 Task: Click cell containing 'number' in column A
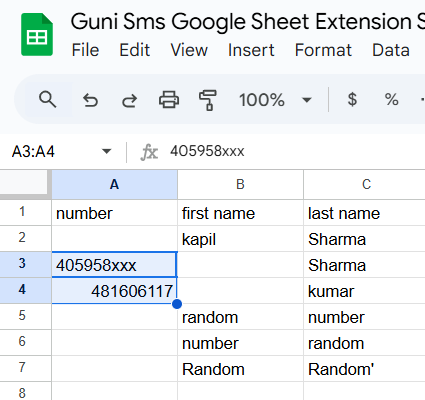pyautogui.click(x=114, y=213)
